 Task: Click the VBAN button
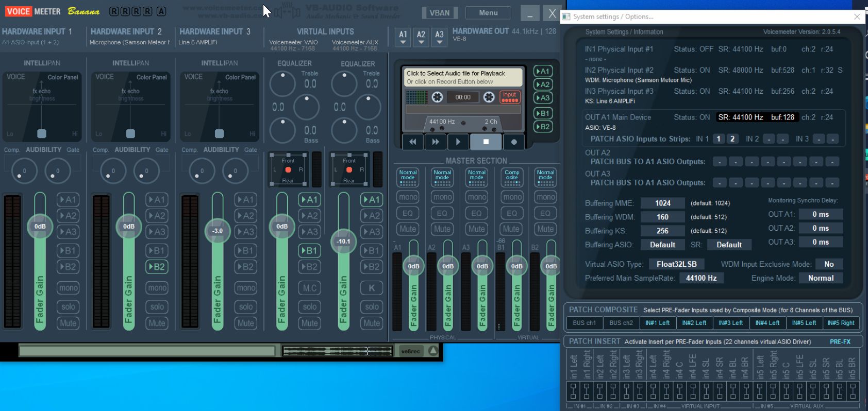(440, 13)
